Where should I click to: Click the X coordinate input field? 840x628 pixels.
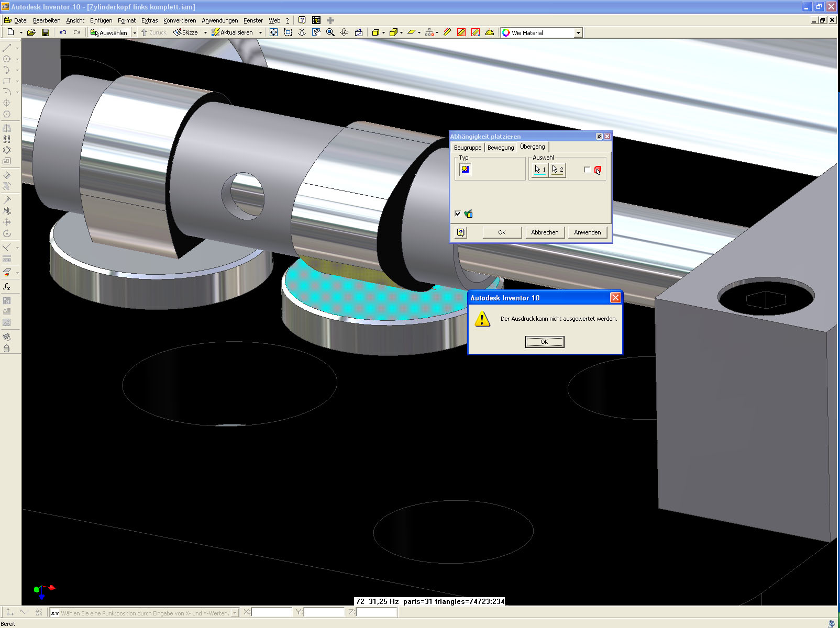(x=272, y=612)
